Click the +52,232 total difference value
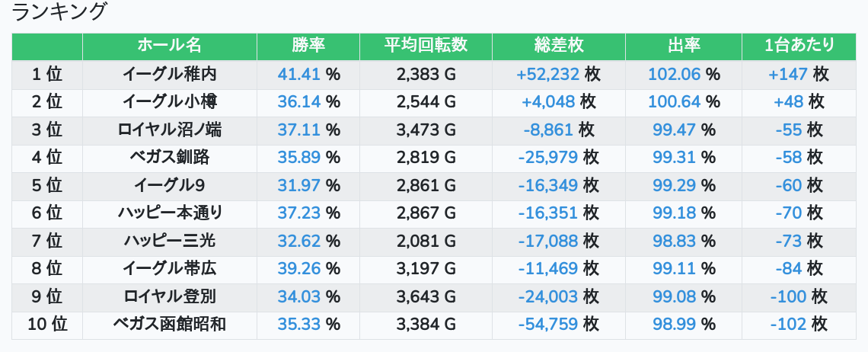This screenshot has width=868, height=352. coord(548,75)
